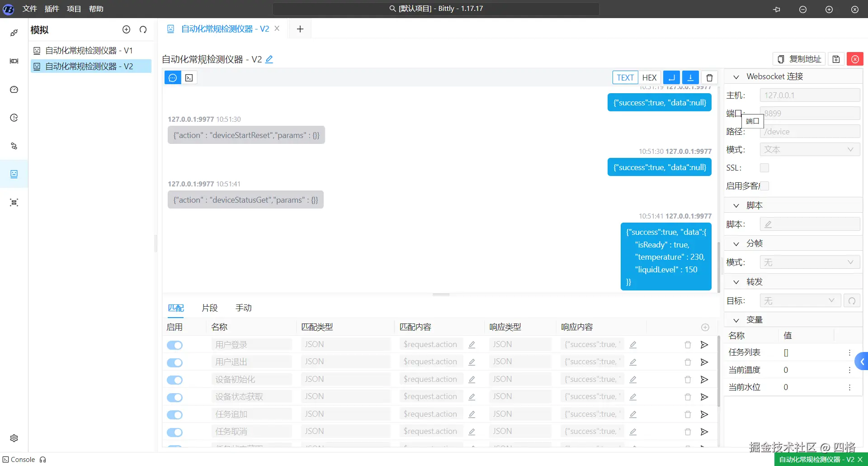
Task: Open options for 任务列表 variable
Action: point(849,352)
